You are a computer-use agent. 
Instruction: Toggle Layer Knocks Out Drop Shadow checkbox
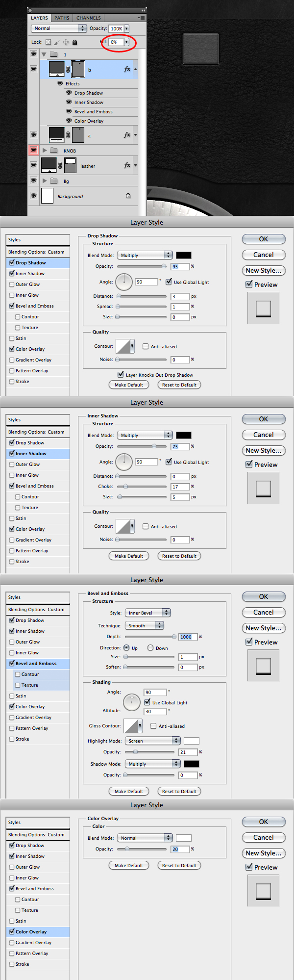click(x=121, y=374)
